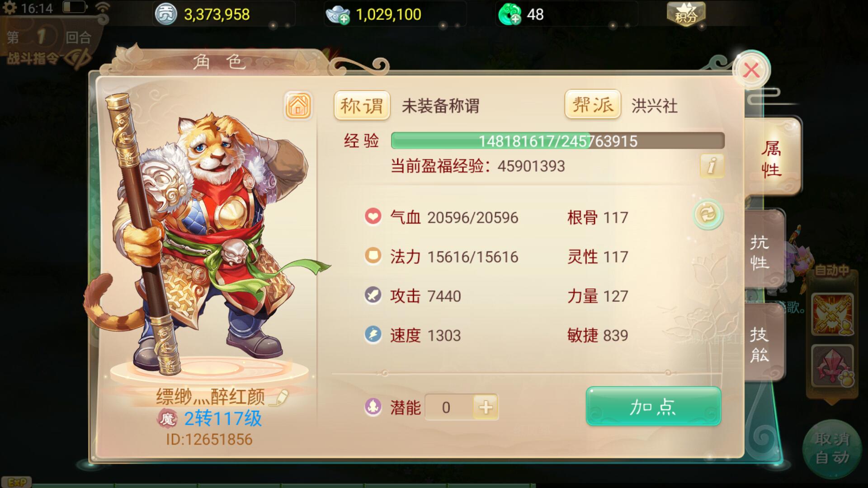868x488 pixels.
Task: Toggle 取消自动 auto-battle button
Action: 832,447
